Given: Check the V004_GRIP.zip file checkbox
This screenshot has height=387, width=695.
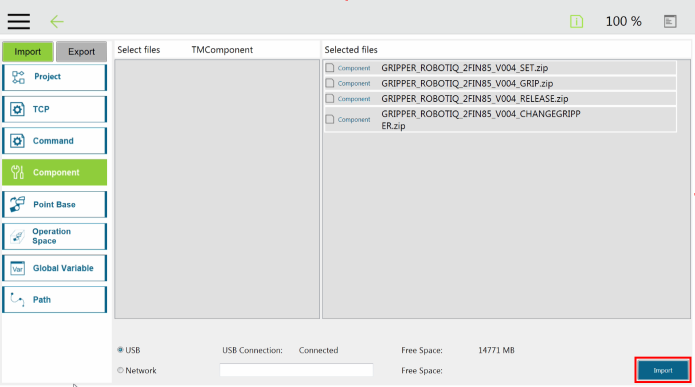Looking at the screenshot, I should (x=330, y=83).
